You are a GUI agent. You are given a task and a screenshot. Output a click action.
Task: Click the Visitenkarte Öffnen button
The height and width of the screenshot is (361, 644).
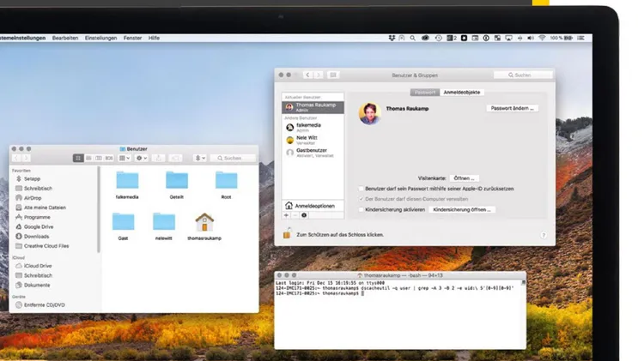click(x=464, y=178)
